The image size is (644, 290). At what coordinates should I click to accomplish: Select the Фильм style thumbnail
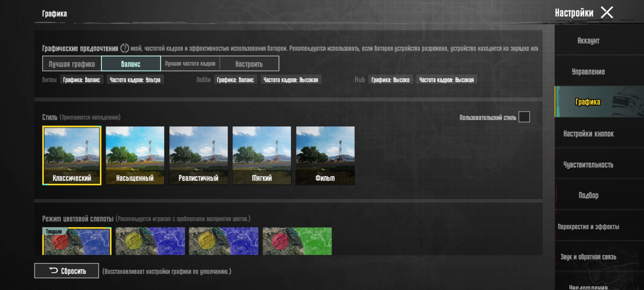coord(325,156)
